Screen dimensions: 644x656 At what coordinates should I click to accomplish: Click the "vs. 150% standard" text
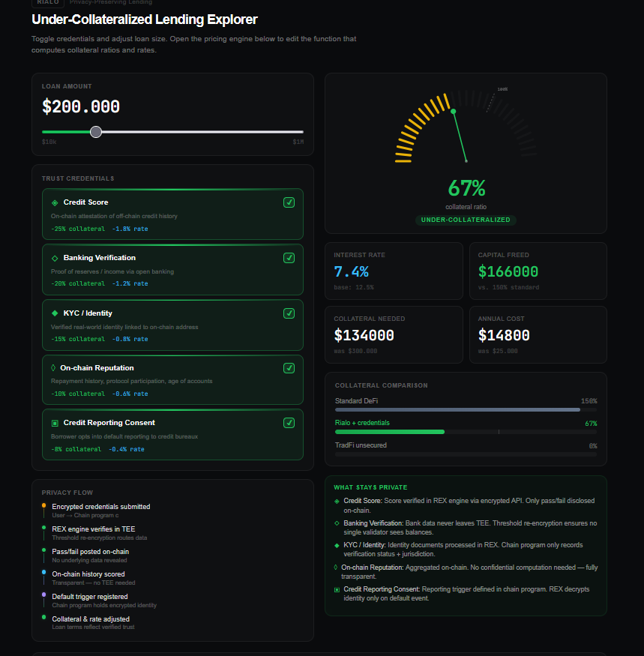508,287
